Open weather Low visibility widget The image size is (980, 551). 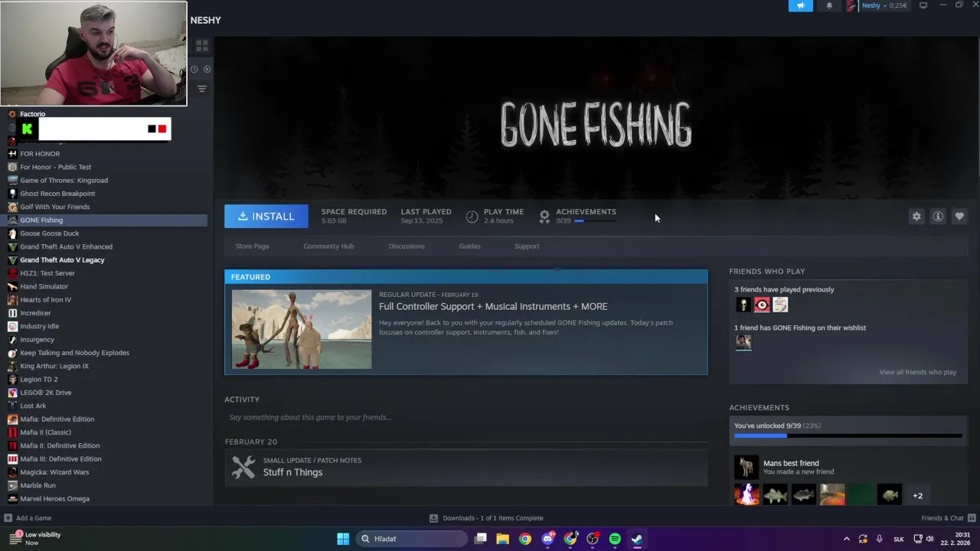[x=35, y=539]
